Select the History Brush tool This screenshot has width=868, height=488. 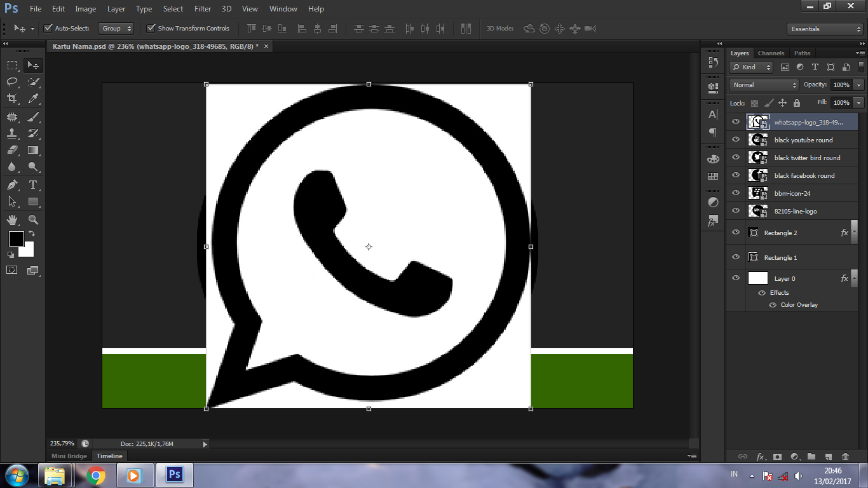tap(33, 133)
